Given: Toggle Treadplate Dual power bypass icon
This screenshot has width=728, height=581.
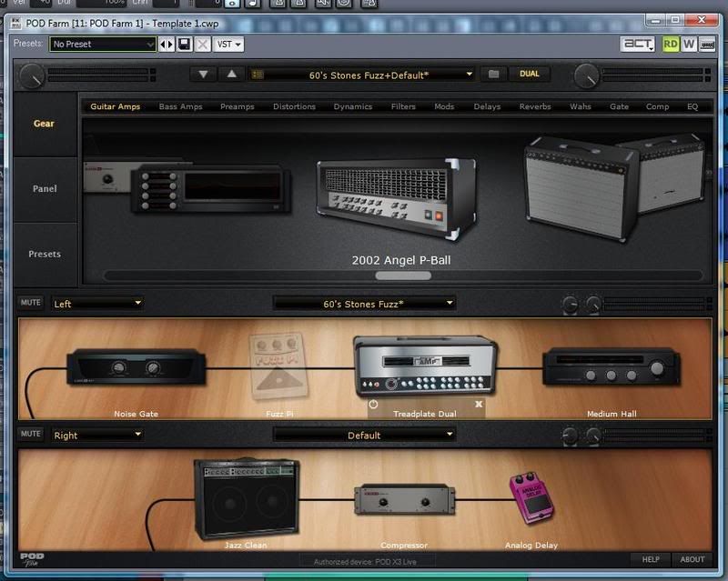Looking at the screenshot, I should pyautogui.click(x=373, y=405).
